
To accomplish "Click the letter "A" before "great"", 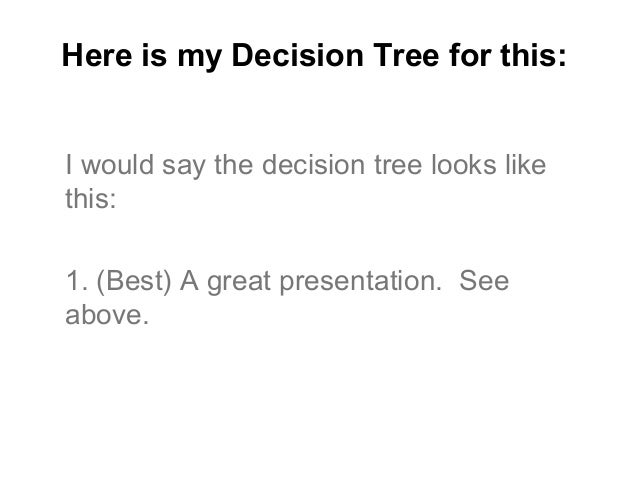I will (x=189, y=281).
